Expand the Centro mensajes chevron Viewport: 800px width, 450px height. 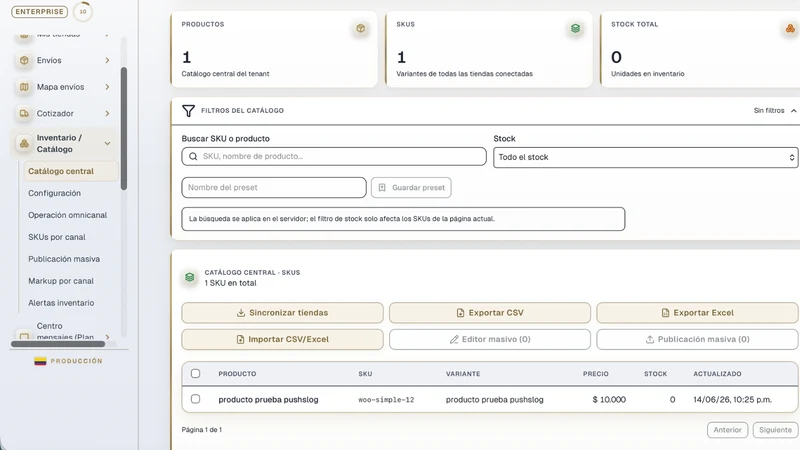(107, 337)
